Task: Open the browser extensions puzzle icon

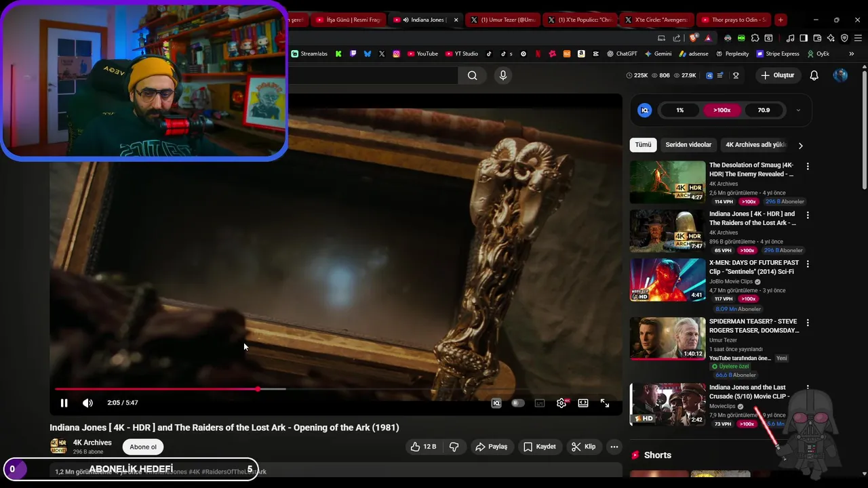Action: [755, 38]
